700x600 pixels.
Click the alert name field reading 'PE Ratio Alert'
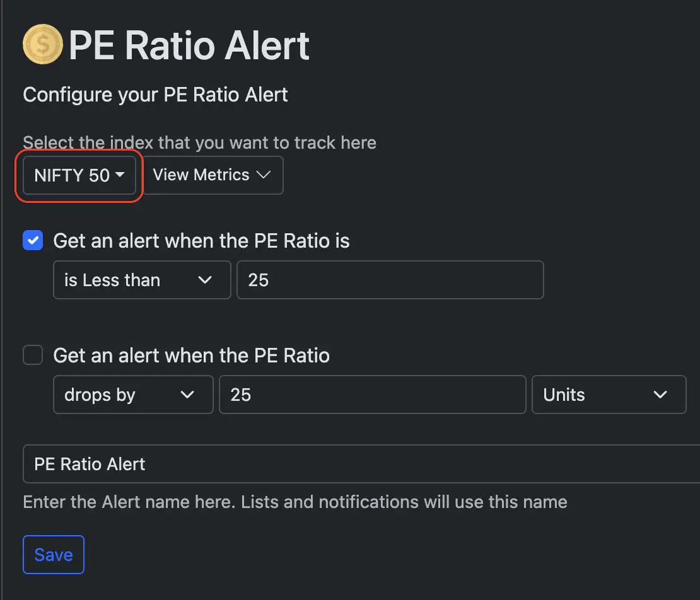tap(361, 464)
